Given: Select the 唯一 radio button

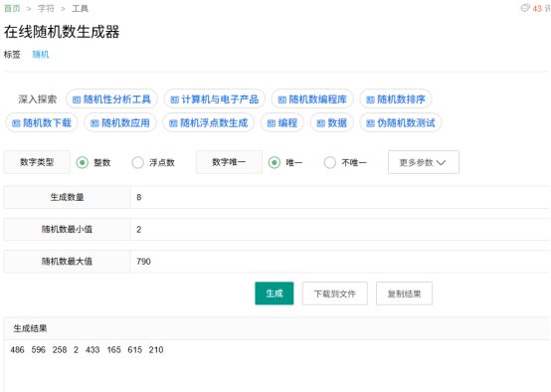Looking at the screenshot, I should click(x=275, y=162).
